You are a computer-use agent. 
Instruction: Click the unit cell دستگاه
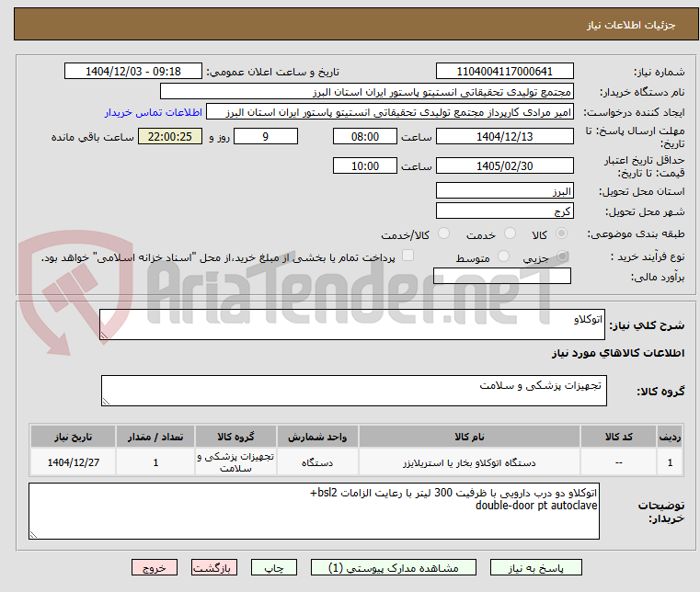point(317,462)
